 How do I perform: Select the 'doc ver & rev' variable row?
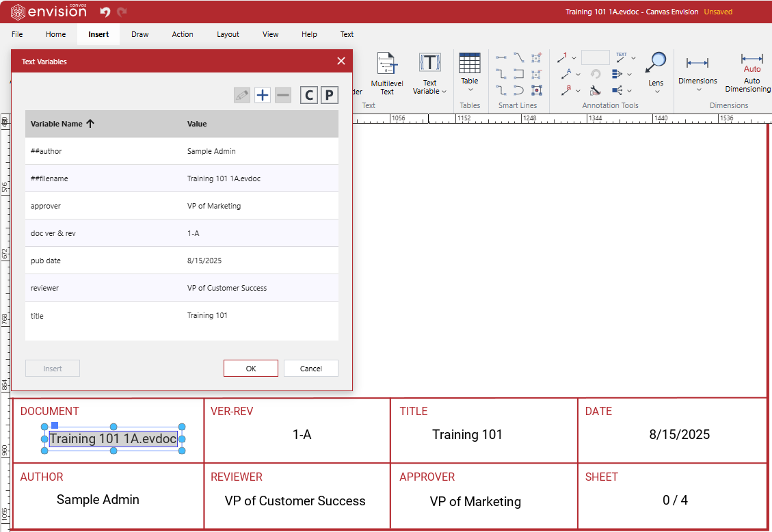pos(182,233)
